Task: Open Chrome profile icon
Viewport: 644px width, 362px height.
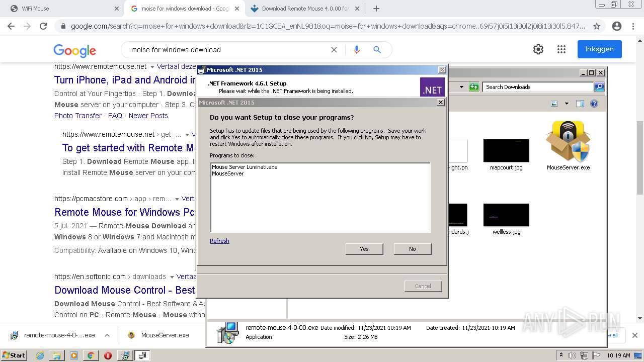Action: [617, 26]
